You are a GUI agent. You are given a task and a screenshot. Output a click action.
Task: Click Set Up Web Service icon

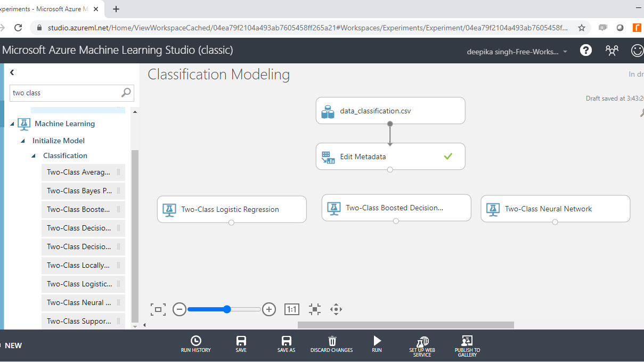point(422,341)
